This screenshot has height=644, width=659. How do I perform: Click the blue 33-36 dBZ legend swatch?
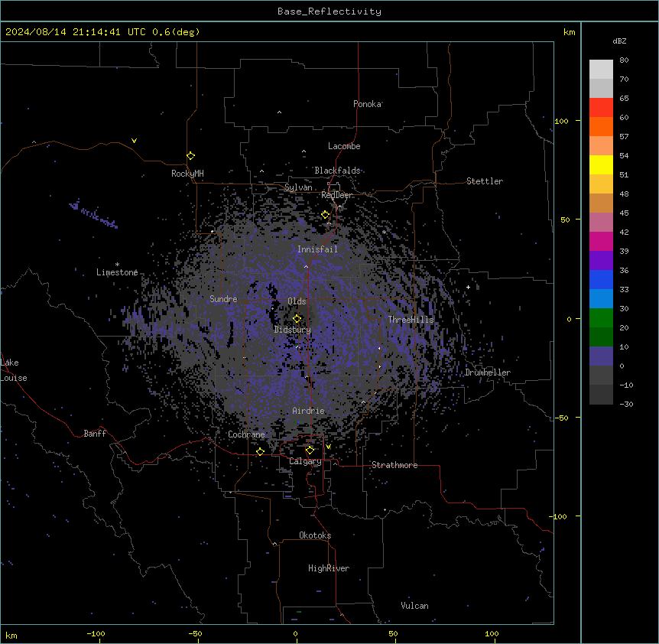pyautogui.click(x=601, y=279)
